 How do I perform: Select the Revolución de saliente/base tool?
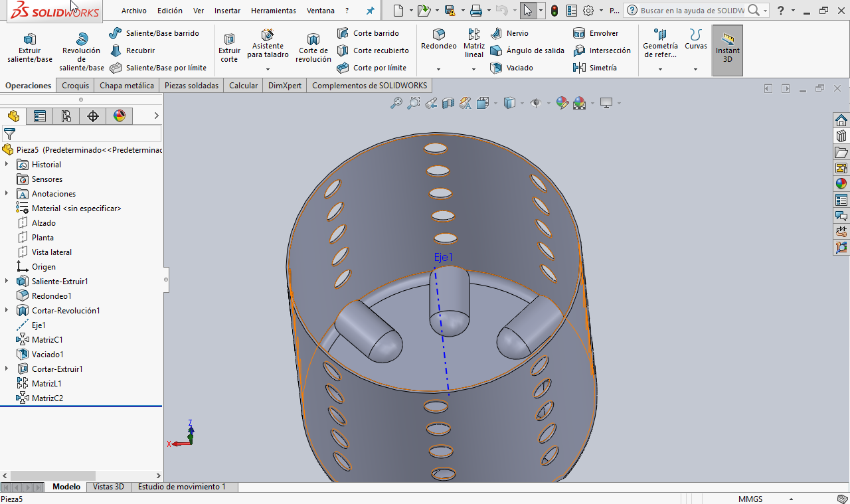[x=82, y=50]
